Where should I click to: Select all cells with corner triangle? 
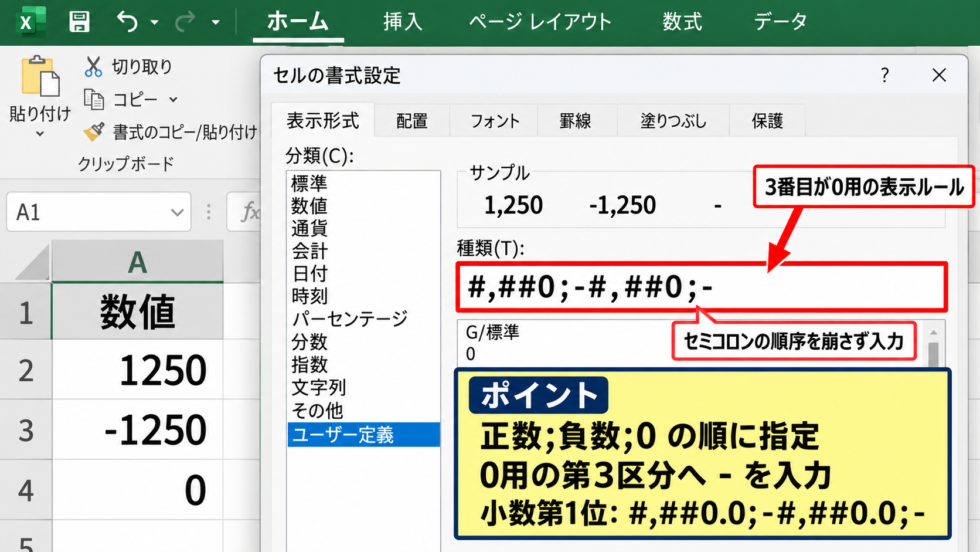point(33,262)
